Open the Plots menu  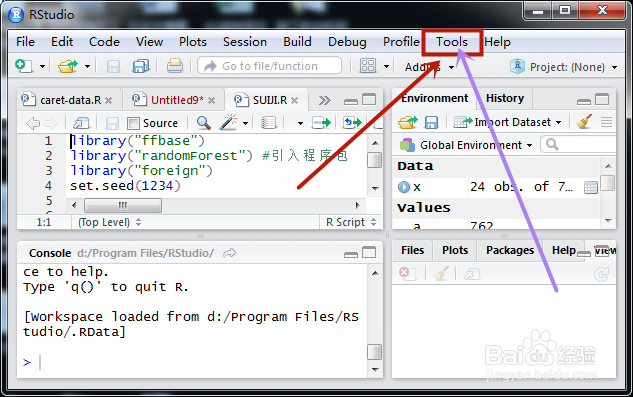(x=193, y=42)
